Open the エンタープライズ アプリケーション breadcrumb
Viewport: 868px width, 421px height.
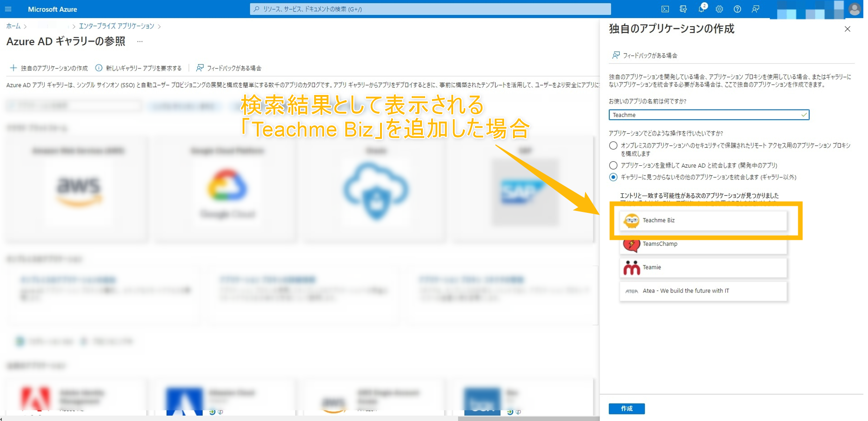pos(116,26)
